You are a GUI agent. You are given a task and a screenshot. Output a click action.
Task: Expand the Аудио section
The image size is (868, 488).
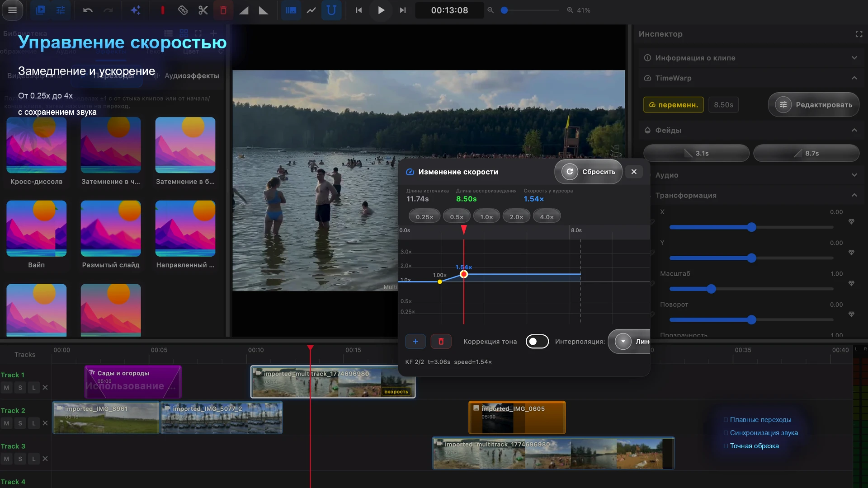tap(750, 175)
